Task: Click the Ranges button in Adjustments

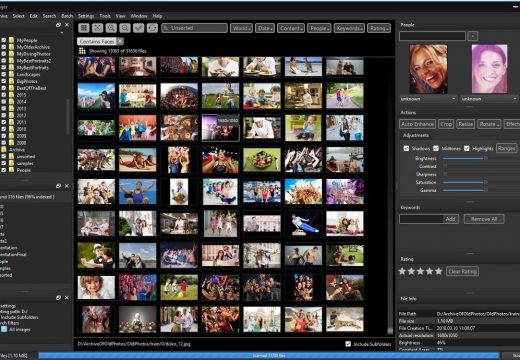Action: click(x=507, y=148)
